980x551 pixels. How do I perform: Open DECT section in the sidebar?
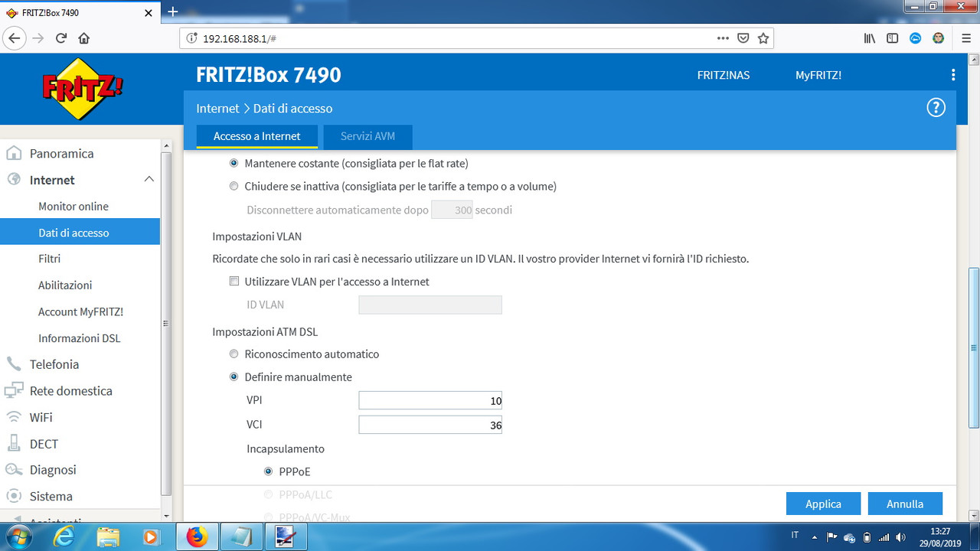pos(44,444)
